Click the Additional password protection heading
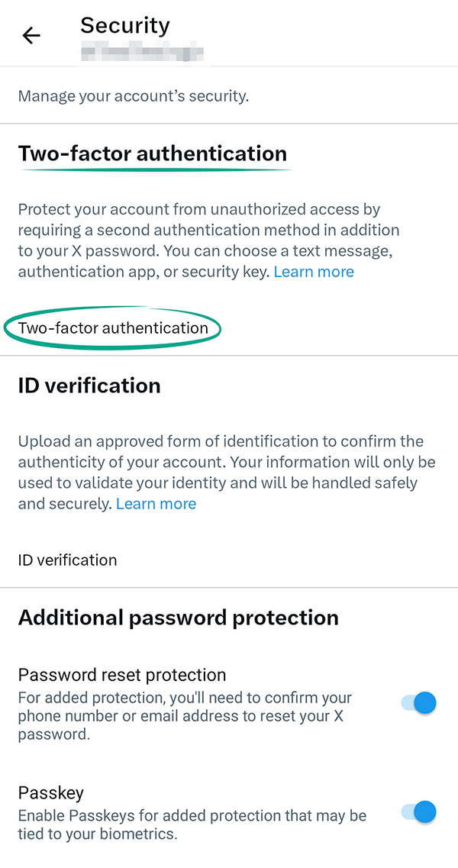458x868 pixels. pyautogui.click(x=178, y=618)
